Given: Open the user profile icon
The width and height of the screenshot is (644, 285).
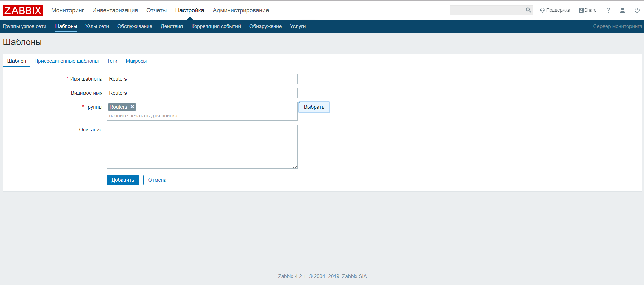Looking at the screenshot, I should tap(622, 10).
